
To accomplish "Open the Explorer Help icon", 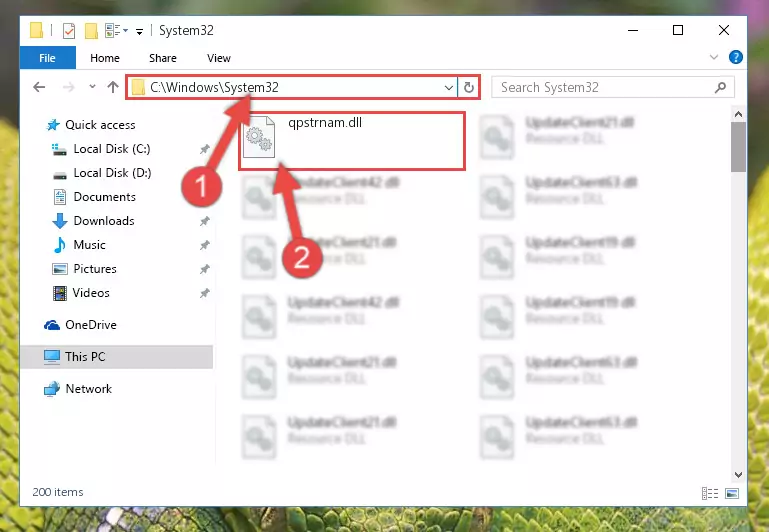I will click(x=735, y=57).
